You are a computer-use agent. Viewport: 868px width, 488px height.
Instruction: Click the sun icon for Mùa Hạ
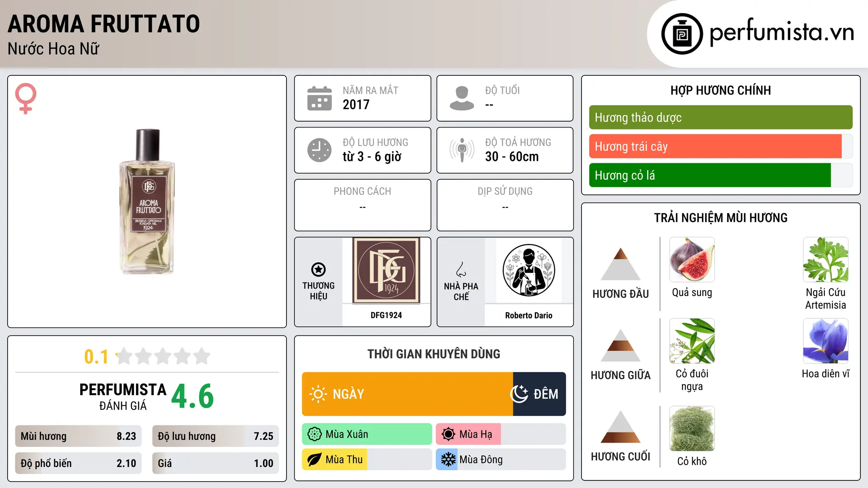[x=448, y=434]
